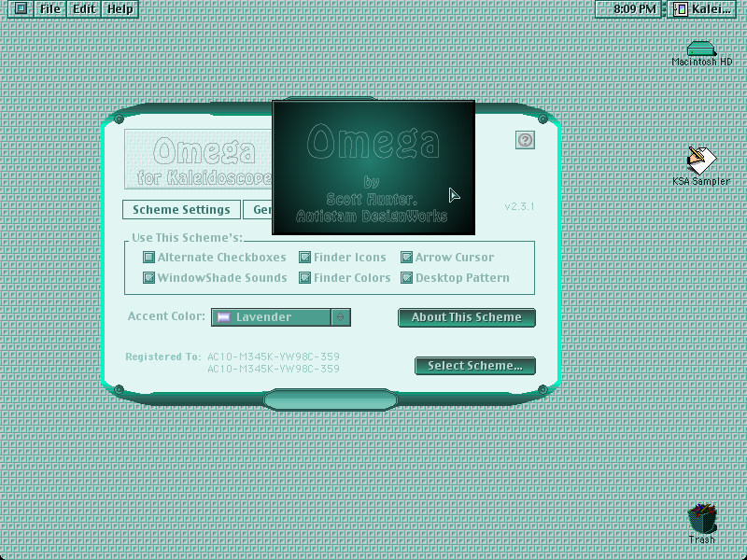This screenshot has width=747, height=560.
Task: Toggle the Arrow Cursor checkbox
Action: pos(406,258)
